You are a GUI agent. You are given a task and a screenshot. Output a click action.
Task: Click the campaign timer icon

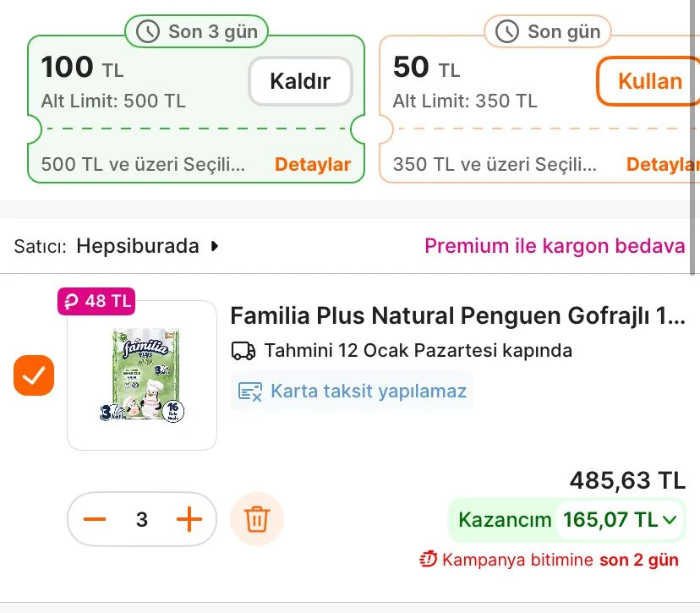pos(429,560)
